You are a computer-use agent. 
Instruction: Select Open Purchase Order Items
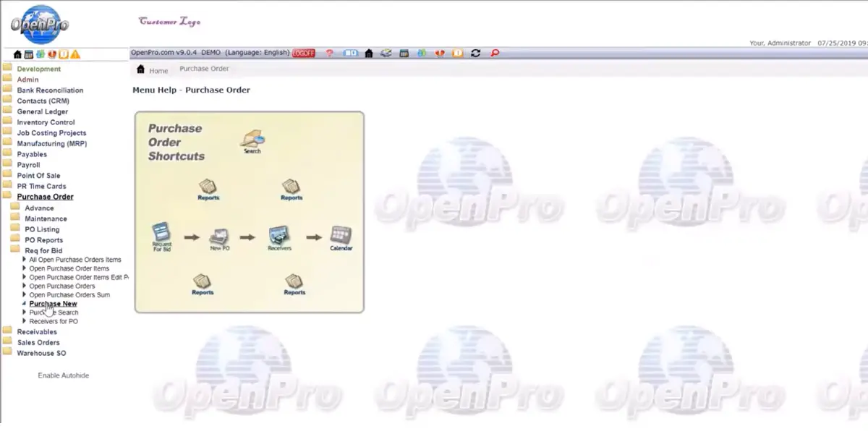pos(69,268)
